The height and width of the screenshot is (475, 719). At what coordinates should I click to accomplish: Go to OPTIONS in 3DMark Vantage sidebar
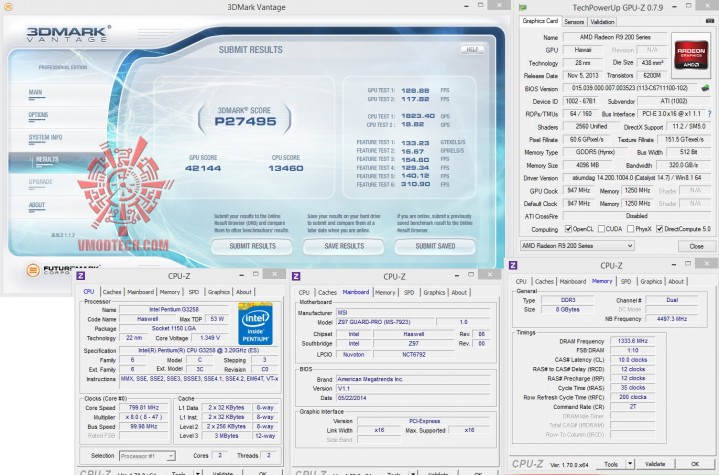point(38,115)
